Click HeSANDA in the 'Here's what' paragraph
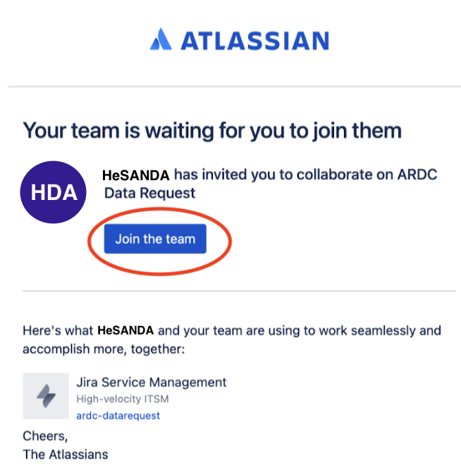This screenshot has width=461, height=476. pyautogui.click(x=125, y=330)
